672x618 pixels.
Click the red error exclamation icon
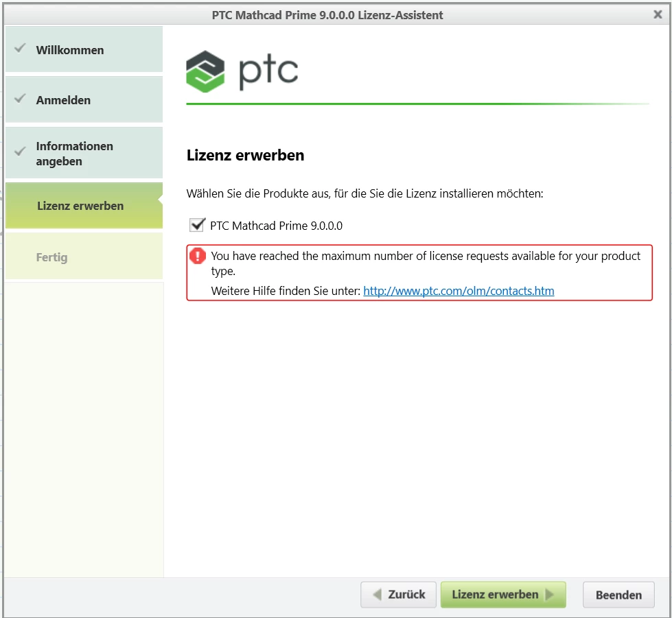[x=198, y=256]
